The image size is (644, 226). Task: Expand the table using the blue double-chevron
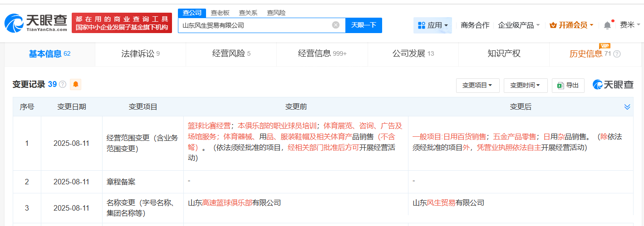[x=627, y=107]
